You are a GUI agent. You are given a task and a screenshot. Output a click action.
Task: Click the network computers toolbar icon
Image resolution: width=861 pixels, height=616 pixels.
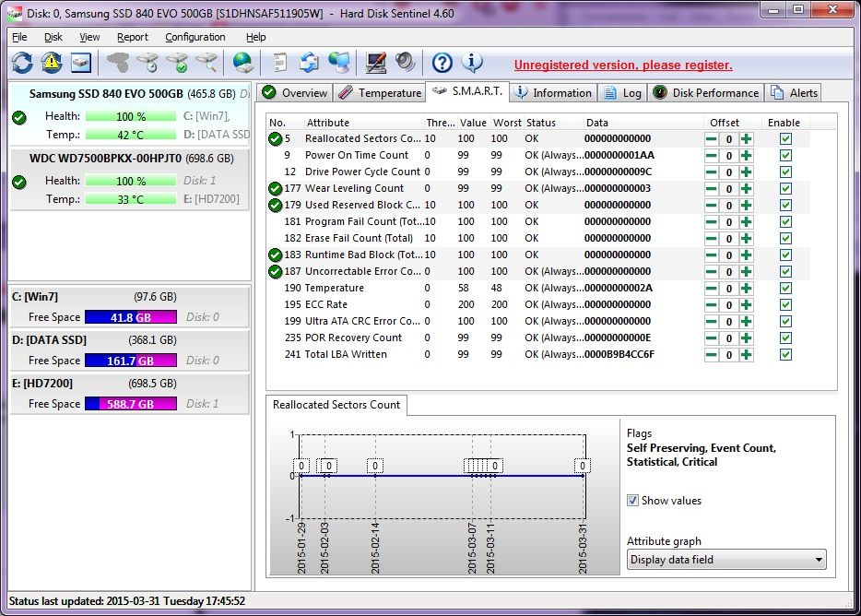coord(339,63)
